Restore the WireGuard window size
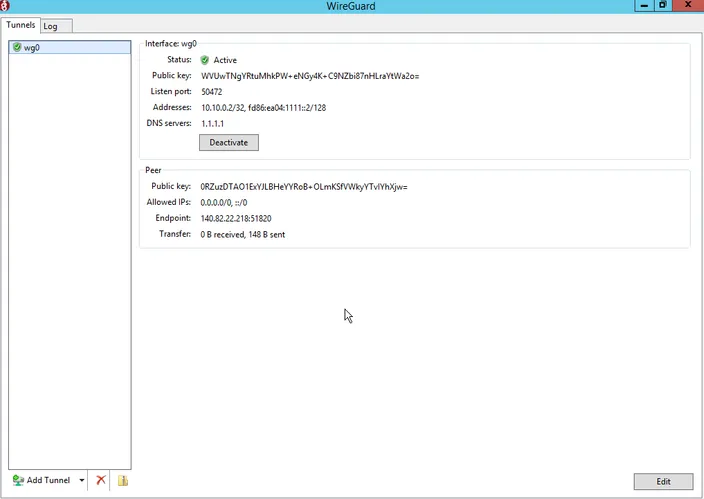The width and height of the screenshot is (704, 499). point(663,5)
